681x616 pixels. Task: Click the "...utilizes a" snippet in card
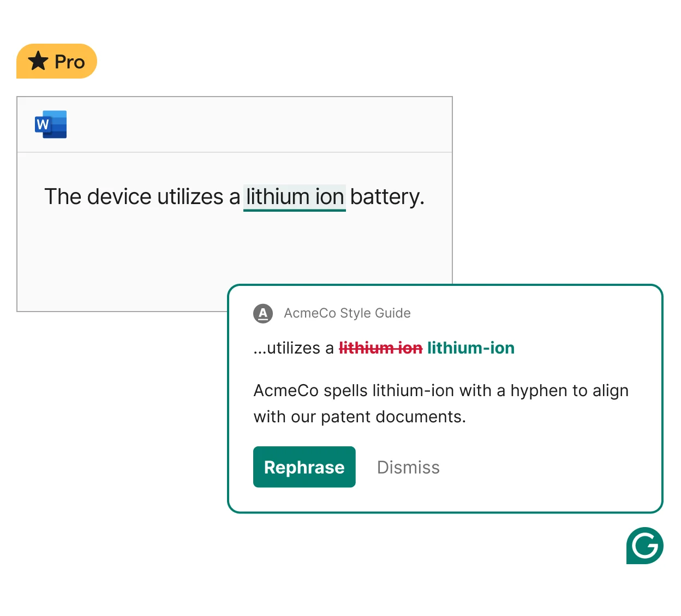coord(294,348)
